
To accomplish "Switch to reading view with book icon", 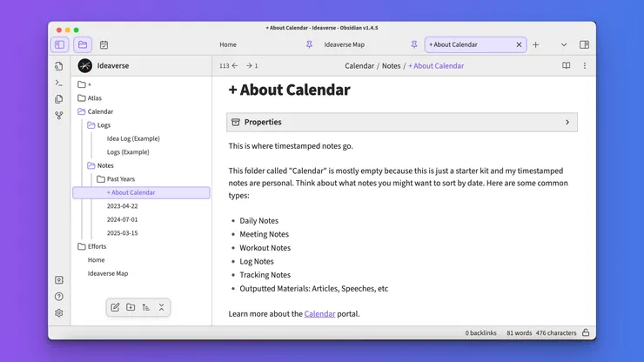I will click(566, 66).
